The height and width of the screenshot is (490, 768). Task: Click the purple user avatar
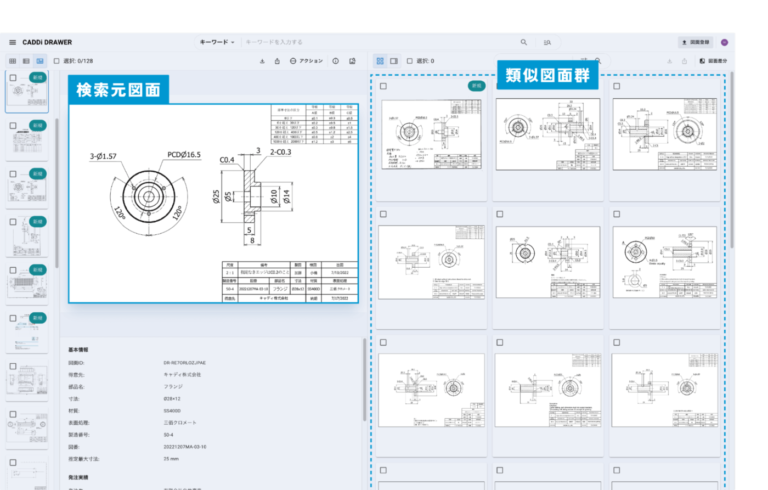click(x=724, y=42)
